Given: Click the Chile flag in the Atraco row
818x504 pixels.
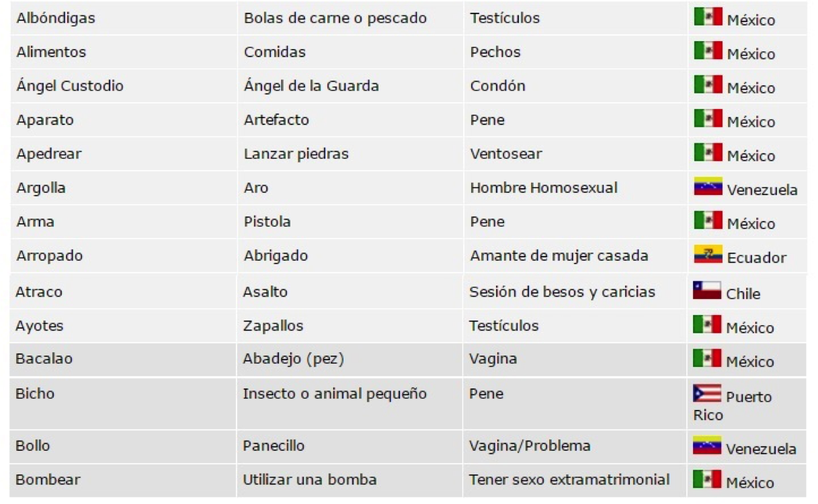Looking at the screenshot, I should 706,290.
